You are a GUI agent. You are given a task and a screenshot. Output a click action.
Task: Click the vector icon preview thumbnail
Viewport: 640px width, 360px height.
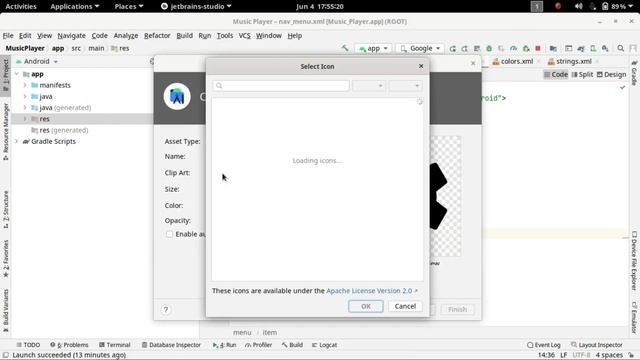[445, 197]
